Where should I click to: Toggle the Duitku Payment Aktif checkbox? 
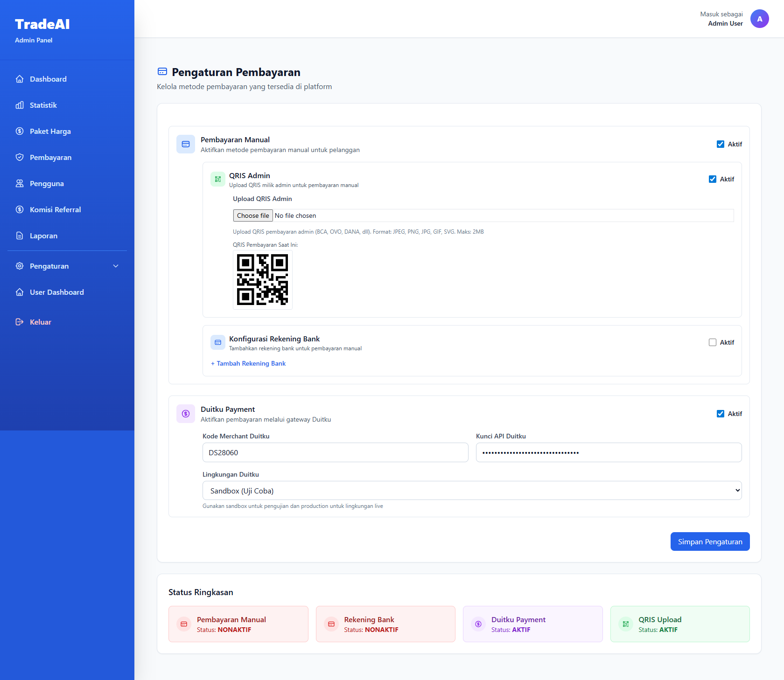[721, 414]
